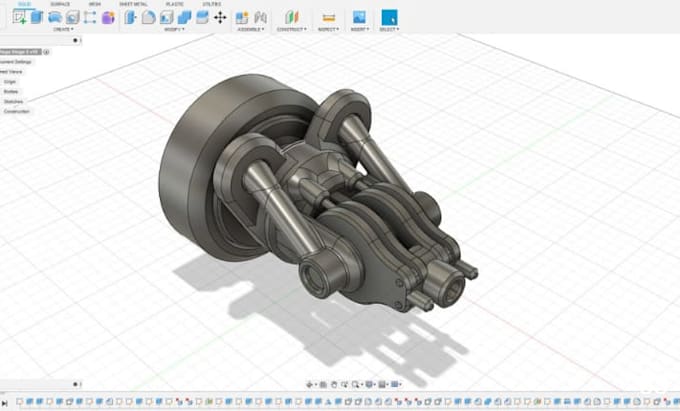The height and width of the screenshot is (411, 680).
Task: Open the ASSEMBLE dropdown menu
Action: tap(251, 29)
